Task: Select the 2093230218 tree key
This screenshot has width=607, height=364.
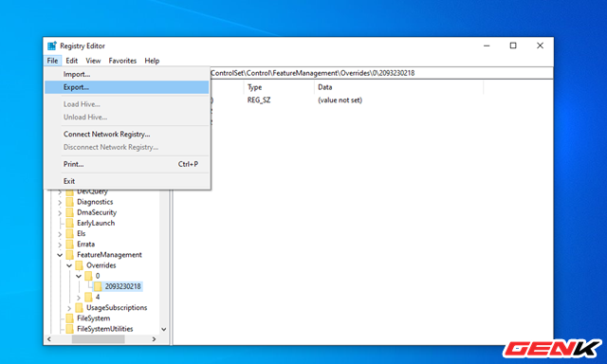Action: pos(122,286)
